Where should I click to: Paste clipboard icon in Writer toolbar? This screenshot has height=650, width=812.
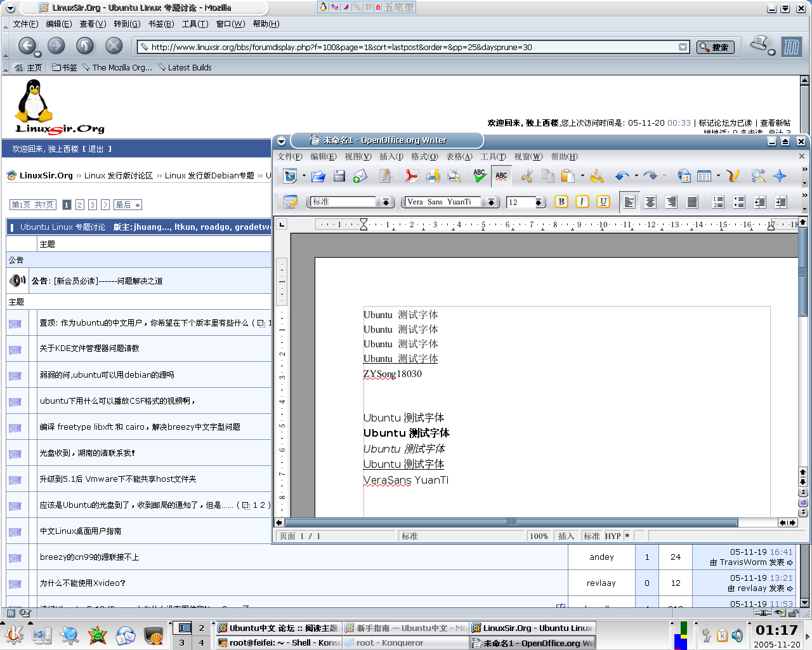[568, 176]
